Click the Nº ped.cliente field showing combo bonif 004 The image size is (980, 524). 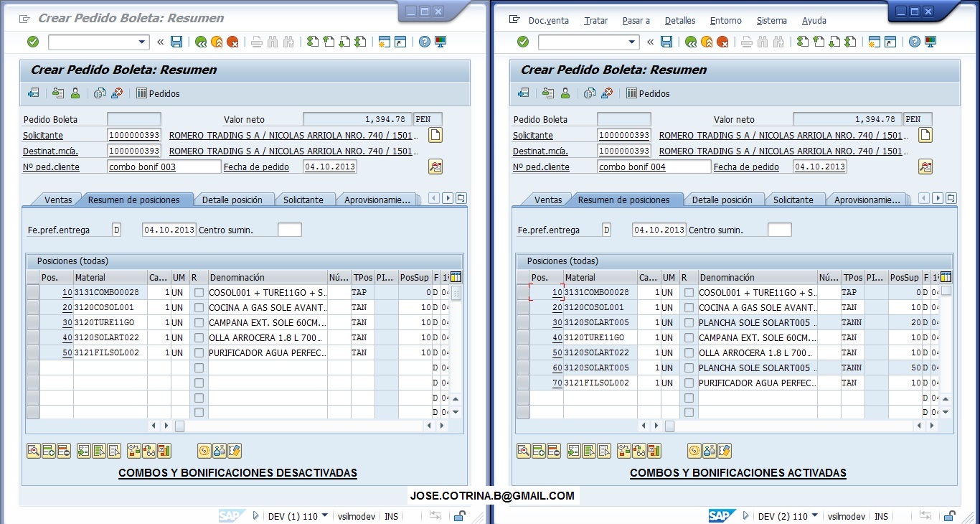pos(652,167)
